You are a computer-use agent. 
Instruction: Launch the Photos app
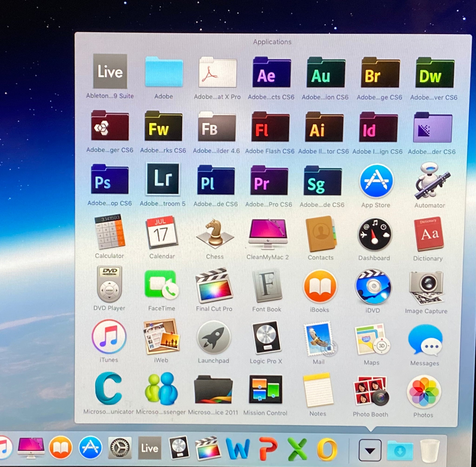[424, 392]
